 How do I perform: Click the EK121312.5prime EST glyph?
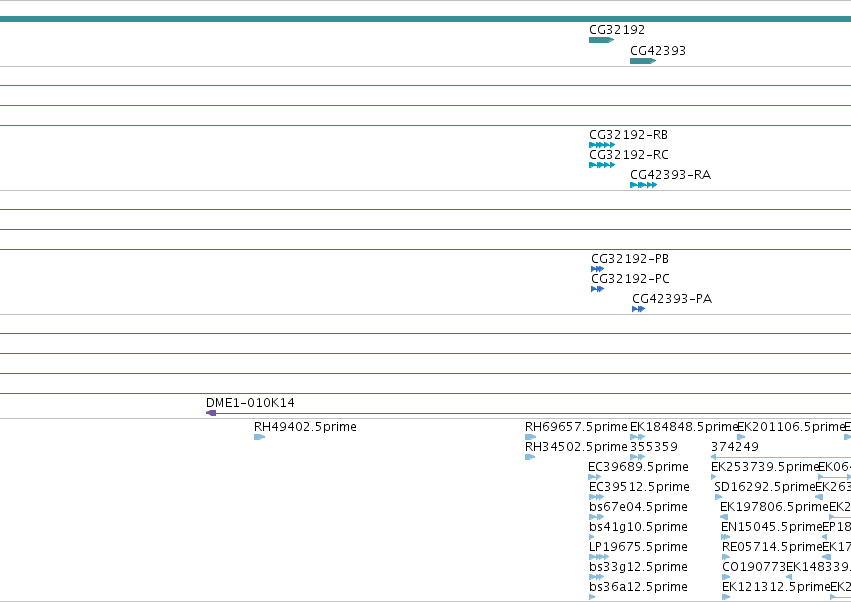[x=726, y=597]
